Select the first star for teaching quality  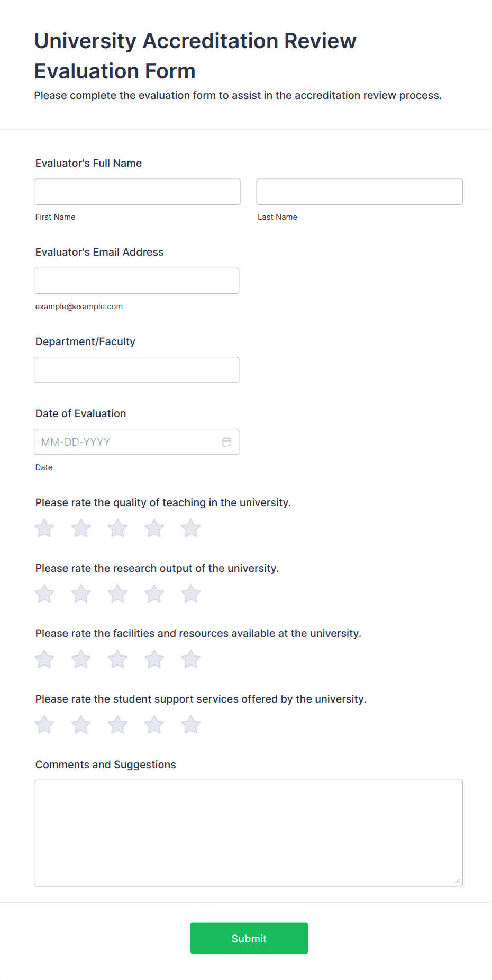[x=44, y=528]
